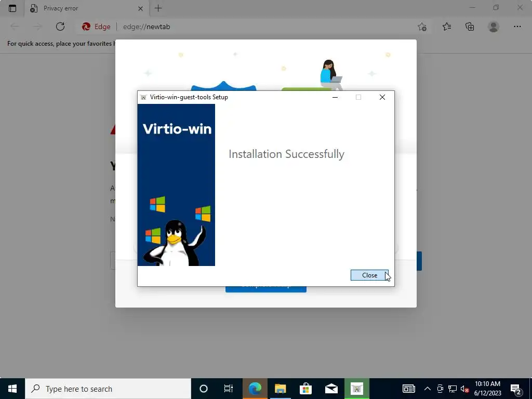Viewport: 532px width, 399px height.
Task: Click the Type here to search box
Action: point(108,389)
